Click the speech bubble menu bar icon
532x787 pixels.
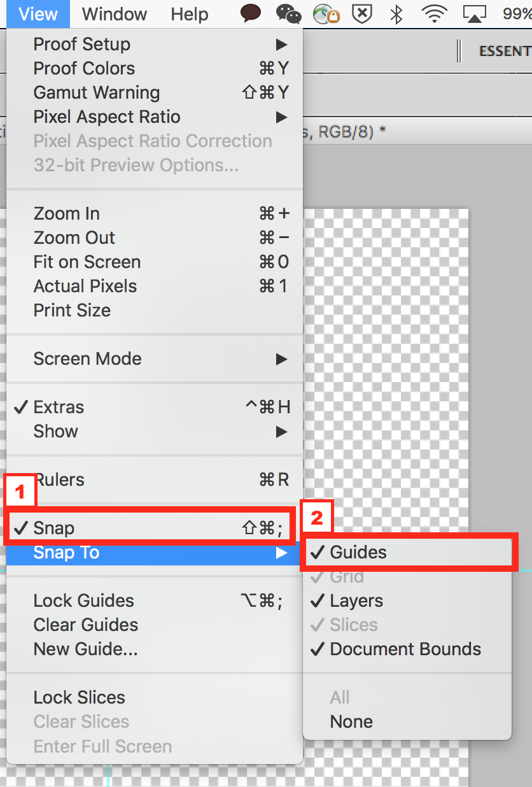tap(251, 14)
